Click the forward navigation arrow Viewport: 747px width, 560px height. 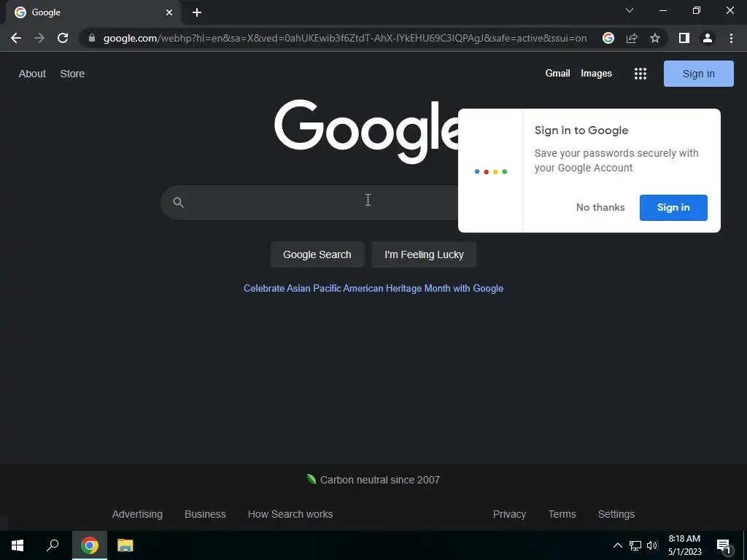(39, 38)
